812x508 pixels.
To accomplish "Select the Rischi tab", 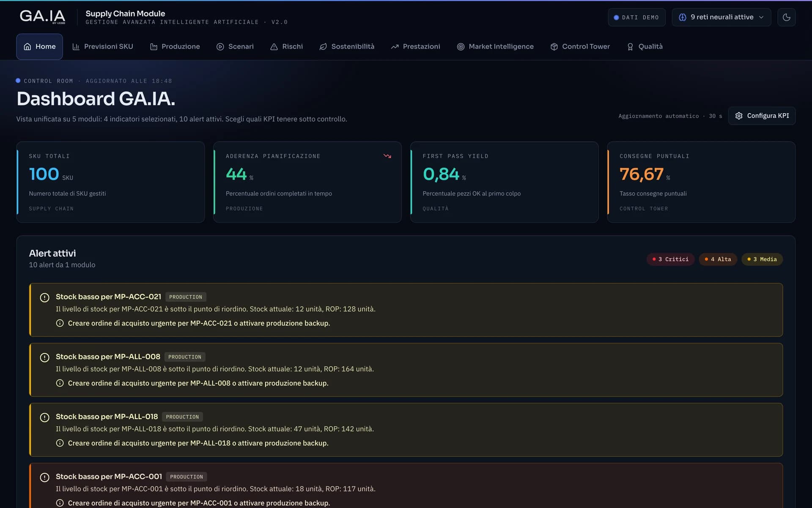I will 286,47.
